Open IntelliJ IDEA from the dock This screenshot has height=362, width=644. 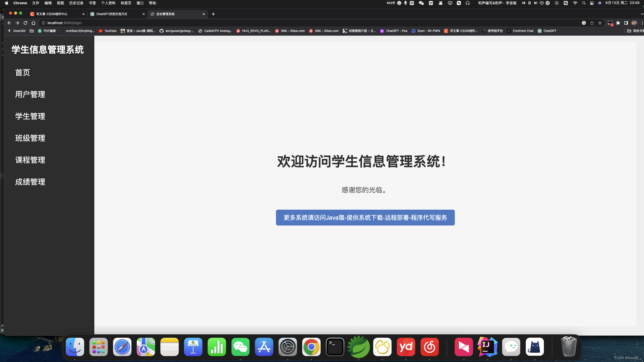(x=487, y=347)
